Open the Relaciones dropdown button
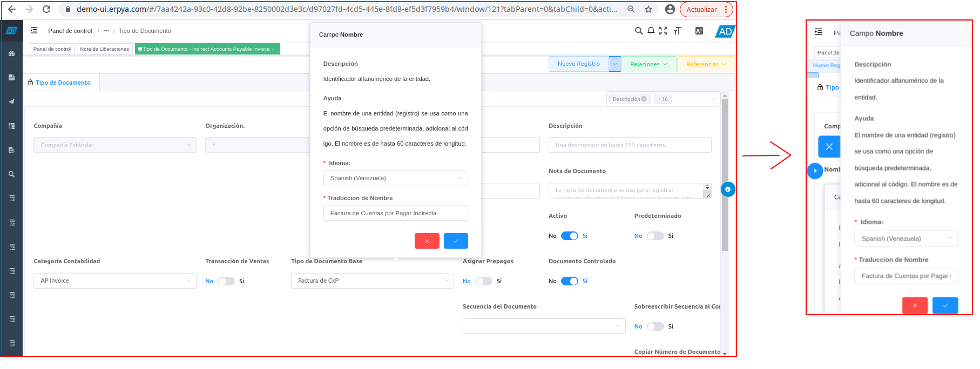Screen dimensions: 980x369 pyautogui.click(x=648, y=64)
